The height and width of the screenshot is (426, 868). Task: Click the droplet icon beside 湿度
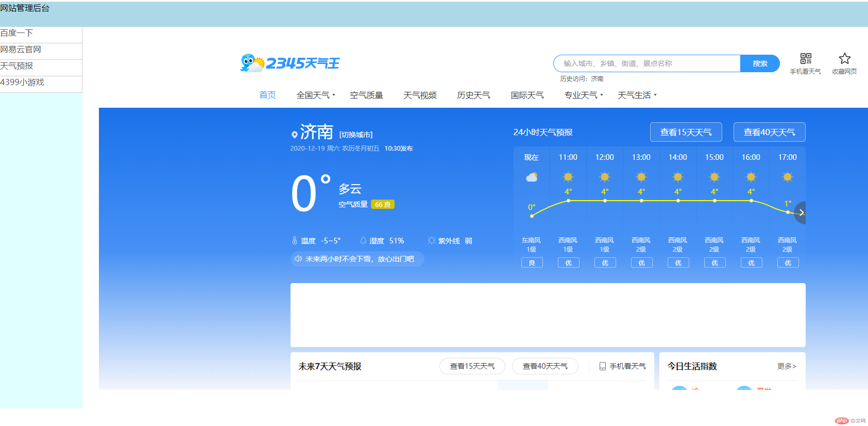coord(363,240)
